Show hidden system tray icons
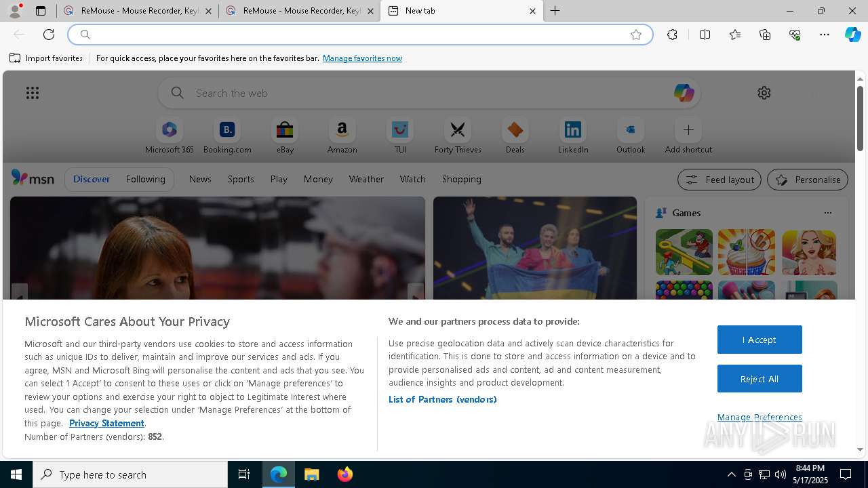Image resolution: width=868 pixels, height=488 pixels. pos(731,474)
